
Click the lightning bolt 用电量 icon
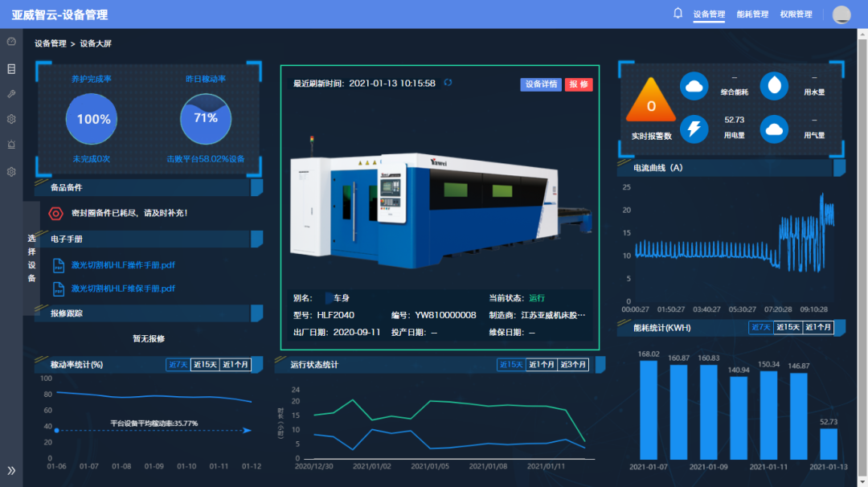coord(694,129)
